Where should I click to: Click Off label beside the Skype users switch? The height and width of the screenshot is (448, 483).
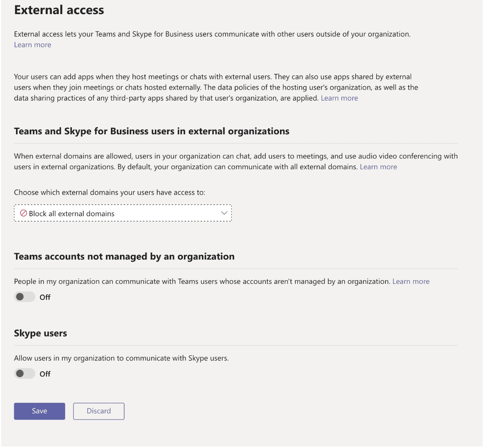coord(45,374)
